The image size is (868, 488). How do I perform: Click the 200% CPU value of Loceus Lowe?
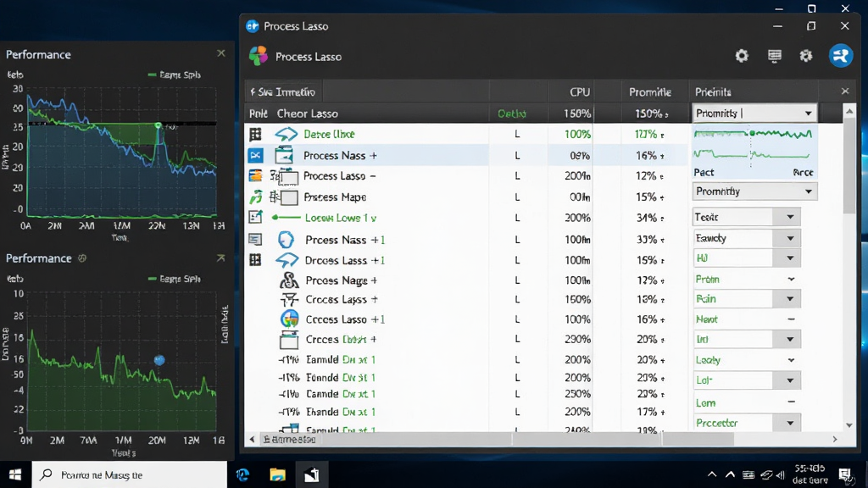click(577, 218)
